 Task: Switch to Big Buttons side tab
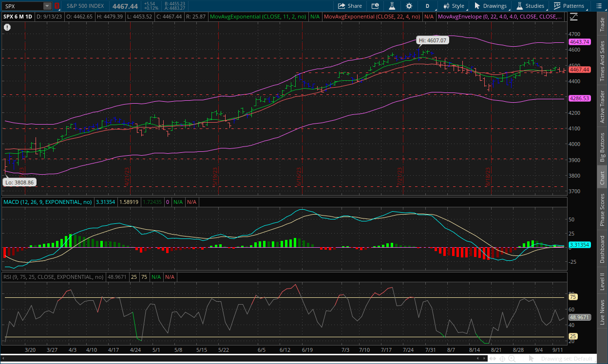pyautogui.click(x=603, y=146)
